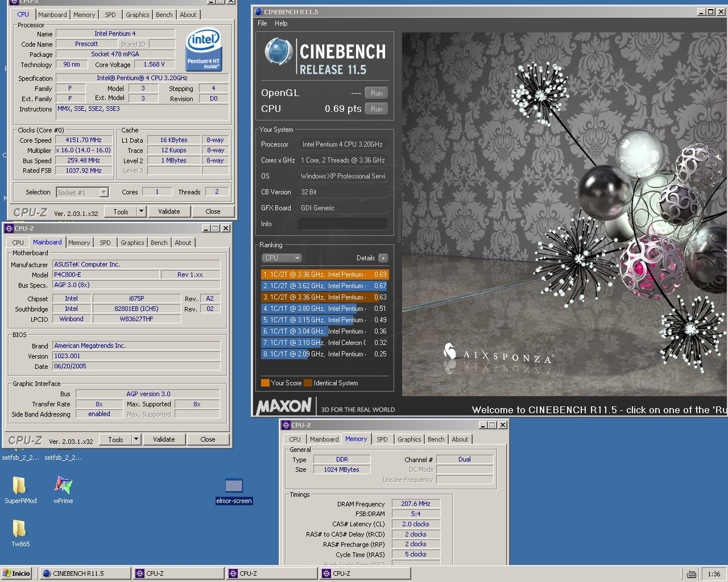The image size is (728, 582).
Task: Switch to Memory tab in top CPU-Z window
Action: click(84, 15)
